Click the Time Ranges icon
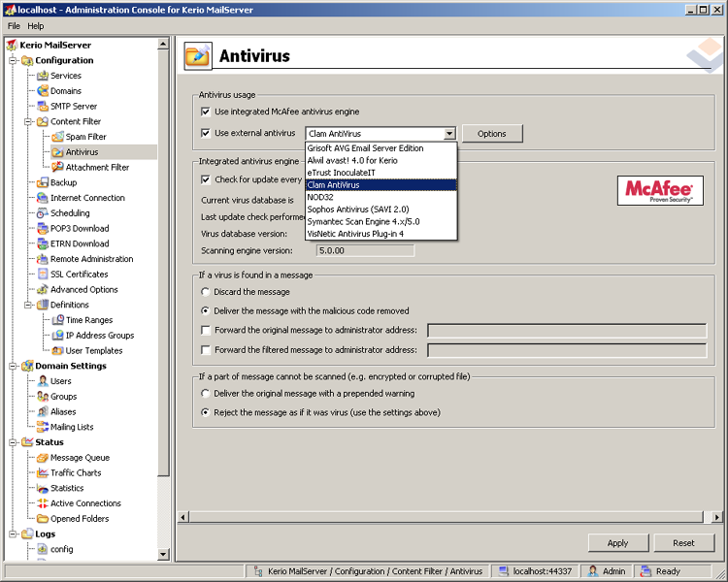Viewport: 728px width, 582px height. click(58, 320)
